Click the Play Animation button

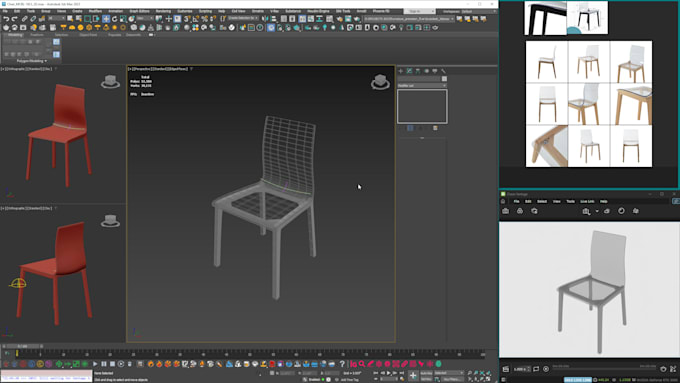(389, 373)
